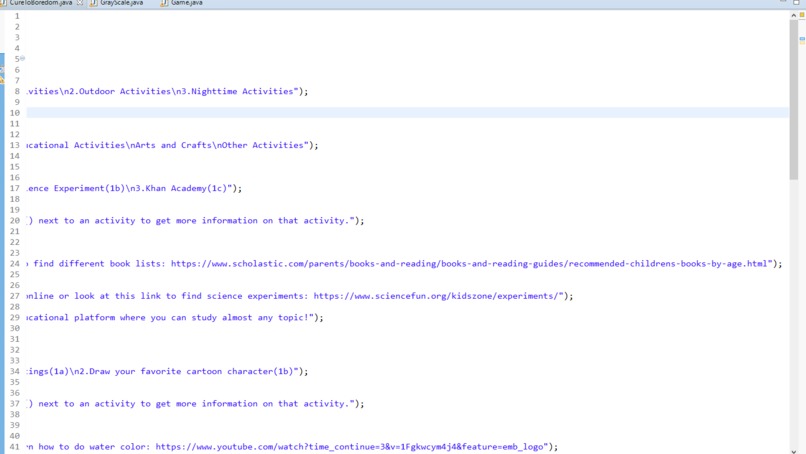
Task: Click the highlighted current line 10
Action: [408, 113]
